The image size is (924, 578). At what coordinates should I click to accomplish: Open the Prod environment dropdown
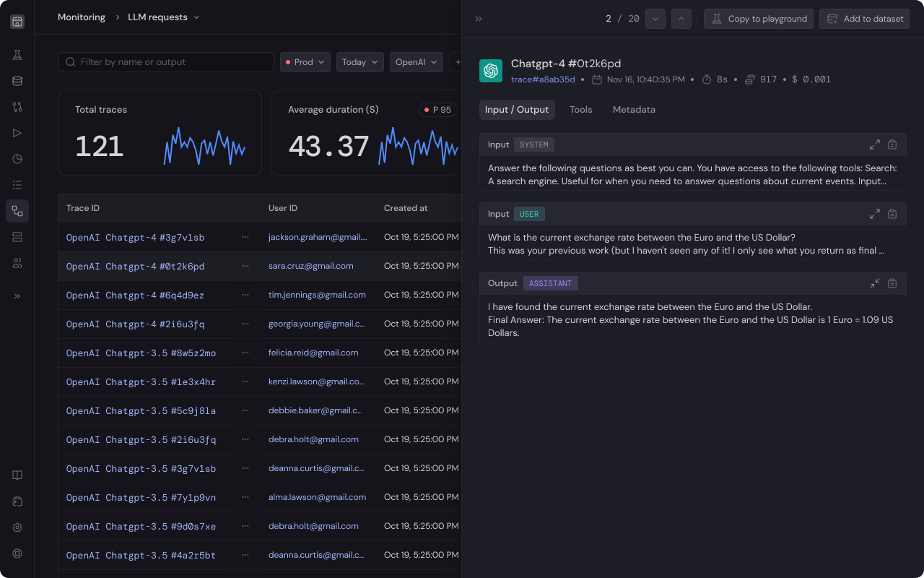pos(305,62)
